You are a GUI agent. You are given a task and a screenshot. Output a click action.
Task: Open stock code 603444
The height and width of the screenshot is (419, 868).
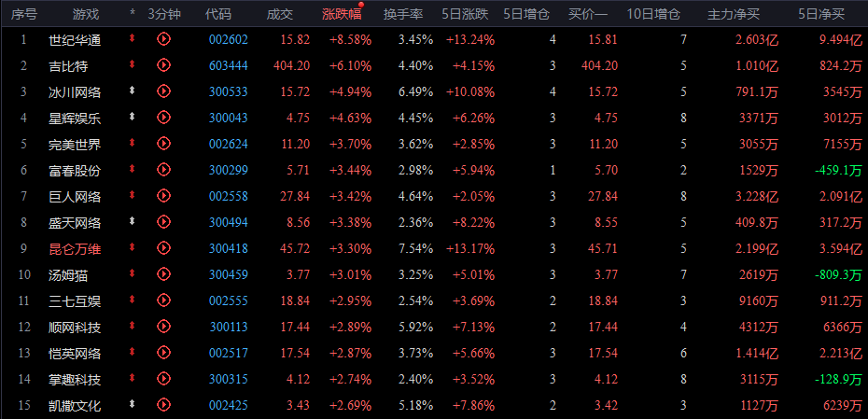[229, 66]
